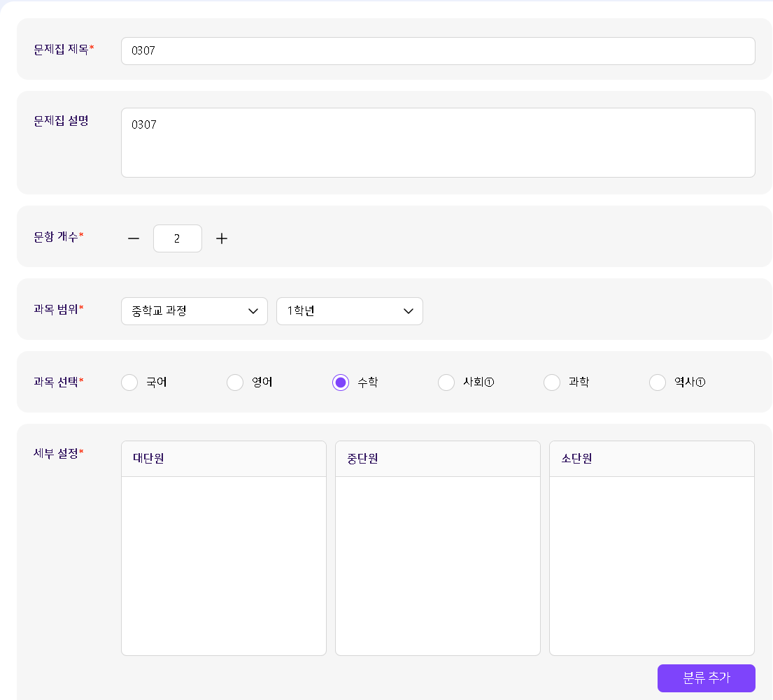Focus the 문제집 설명 text area
Image resolution: width=773 pixels, height=700 pixels.
point(437,143)
